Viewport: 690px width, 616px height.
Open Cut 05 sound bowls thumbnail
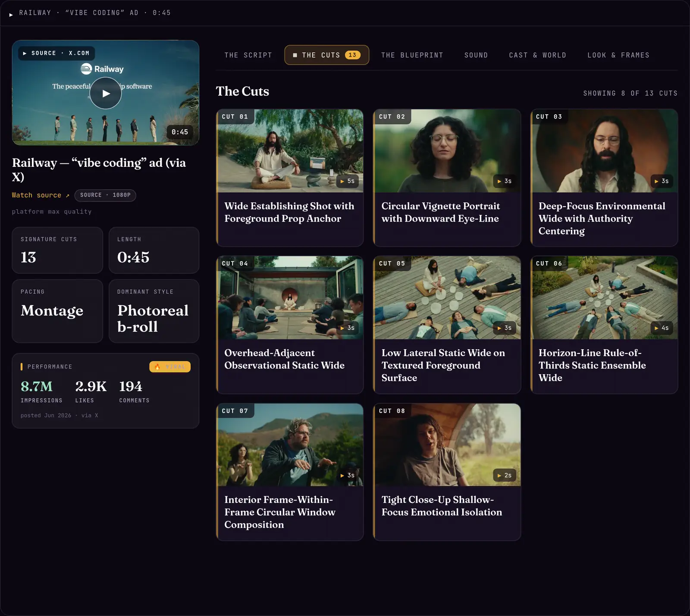[x=447, y=298]
